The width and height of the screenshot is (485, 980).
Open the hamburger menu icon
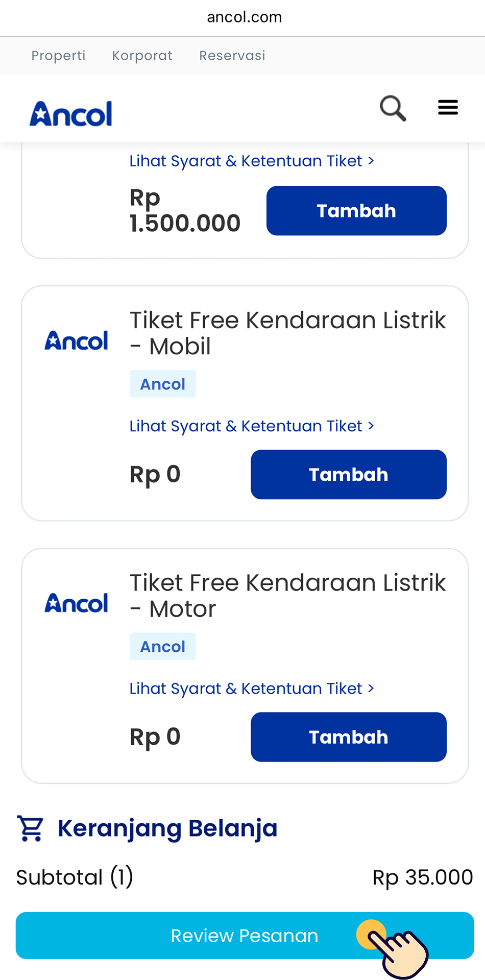(x=448, y=108)
